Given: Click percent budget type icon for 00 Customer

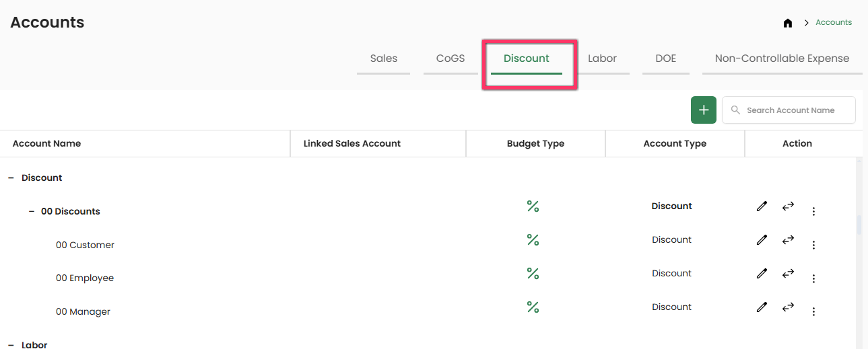Looking at the screenshot, I should coord(533,240).
